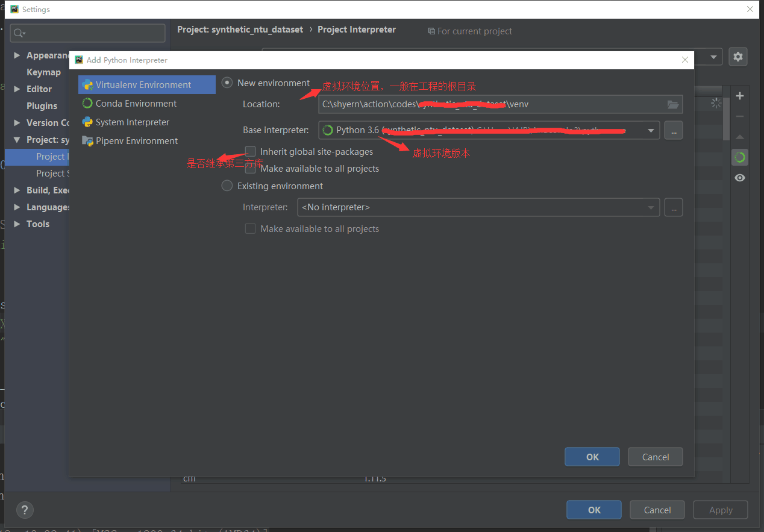
Task: Open help with question mark icon
Action: click(x=25, y=510)
